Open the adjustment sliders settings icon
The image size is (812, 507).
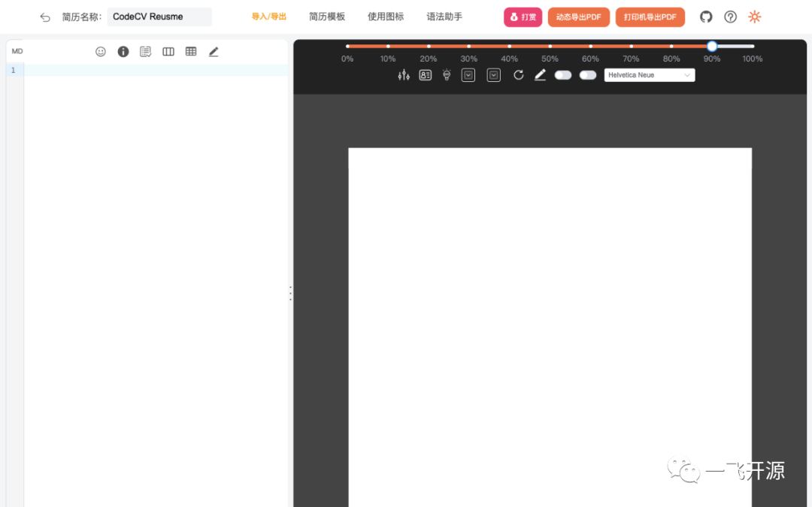click(404, 75)
